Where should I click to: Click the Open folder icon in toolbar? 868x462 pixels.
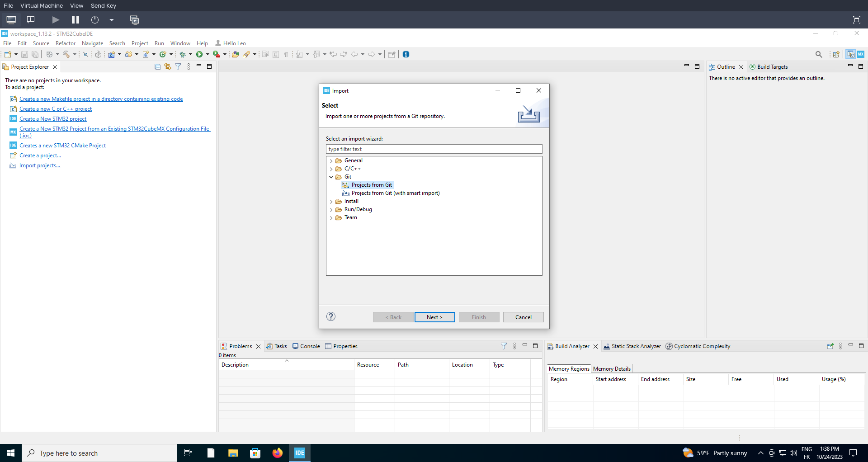[x=236, y=54]
